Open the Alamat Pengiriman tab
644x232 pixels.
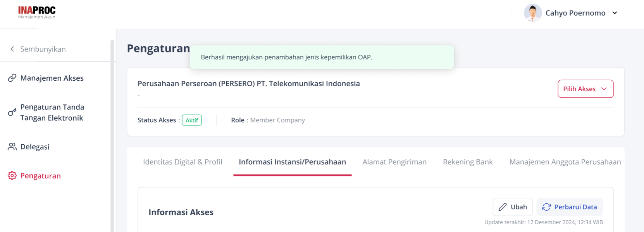(394, 162)
